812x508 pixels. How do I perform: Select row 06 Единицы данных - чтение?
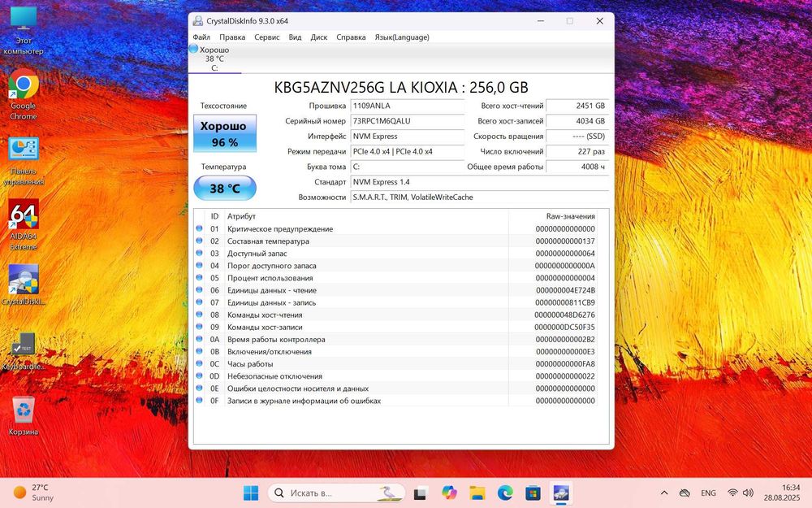395,290
